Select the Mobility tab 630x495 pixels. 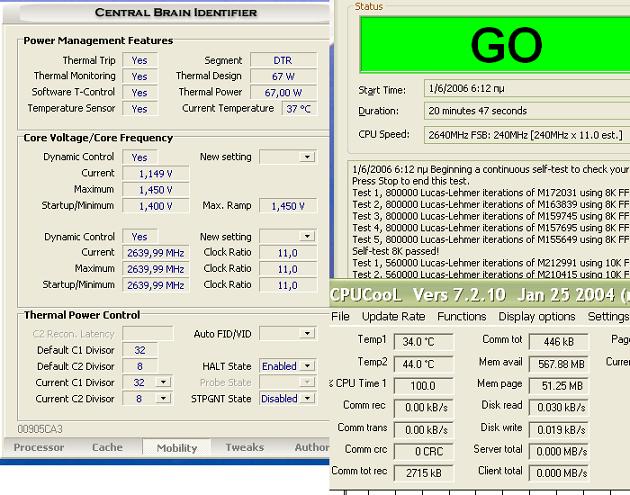pos(177,448)
